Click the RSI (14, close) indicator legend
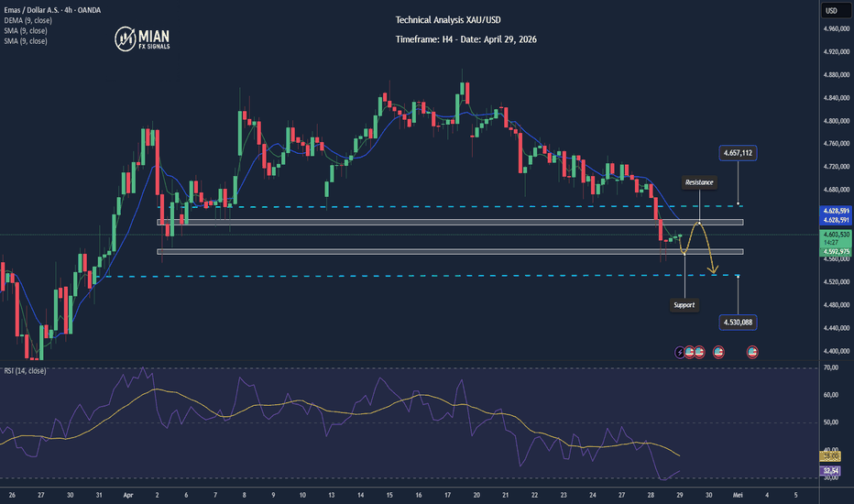854x504 pixels. click(x=25, y=370)
